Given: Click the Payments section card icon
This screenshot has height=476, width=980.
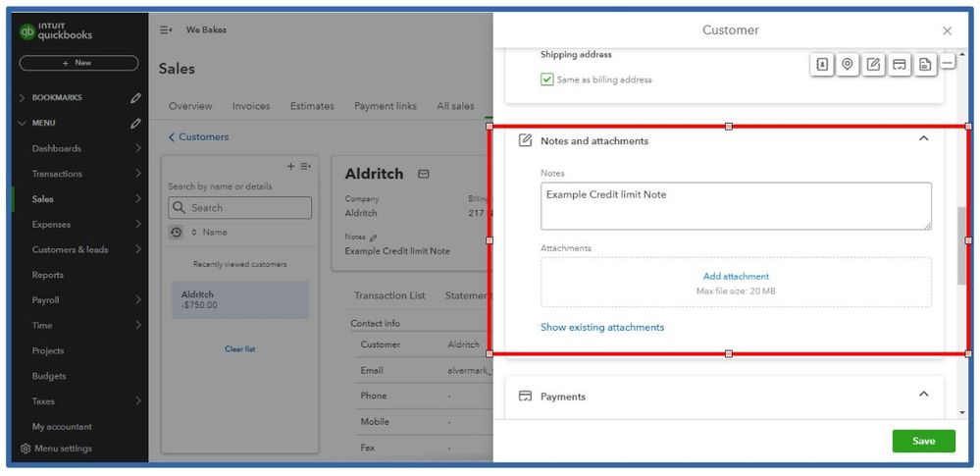Looking at the screenshot, I should (x=526, y=396).
